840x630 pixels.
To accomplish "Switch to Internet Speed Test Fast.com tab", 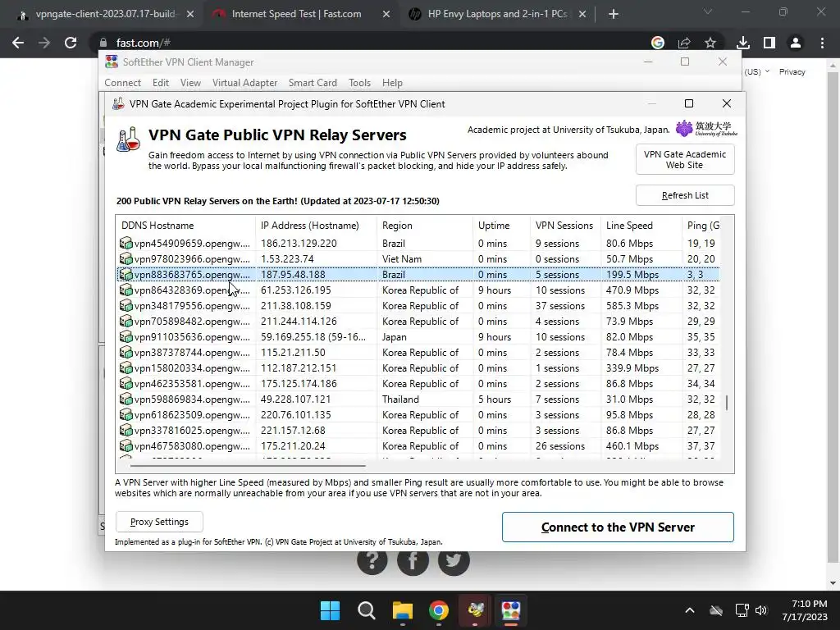I will pos(296,14).
